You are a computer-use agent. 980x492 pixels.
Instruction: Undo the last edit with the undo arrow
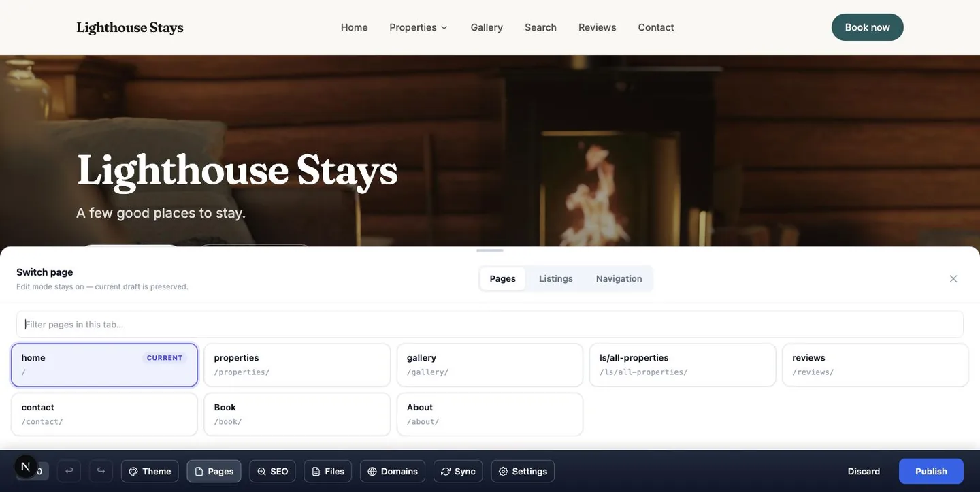69,471
